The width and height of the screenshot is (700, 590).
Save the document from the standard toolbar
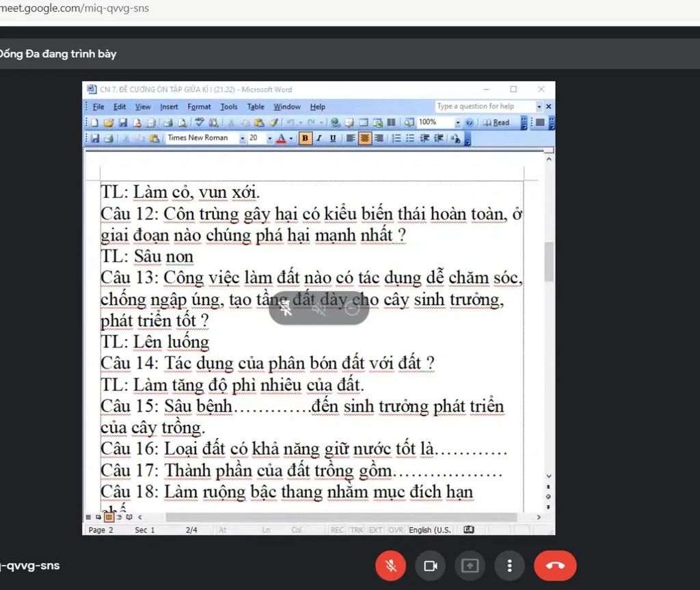click(123, 123)
